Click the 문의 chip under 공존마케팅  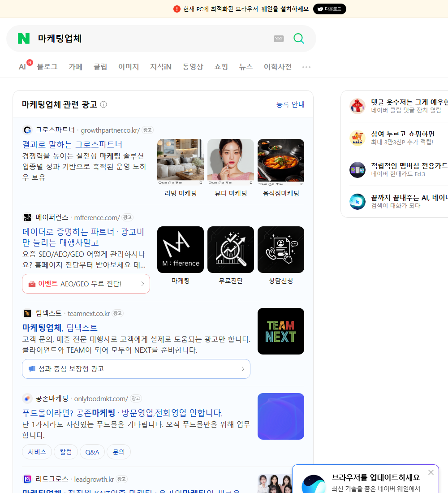coord(119,452)
